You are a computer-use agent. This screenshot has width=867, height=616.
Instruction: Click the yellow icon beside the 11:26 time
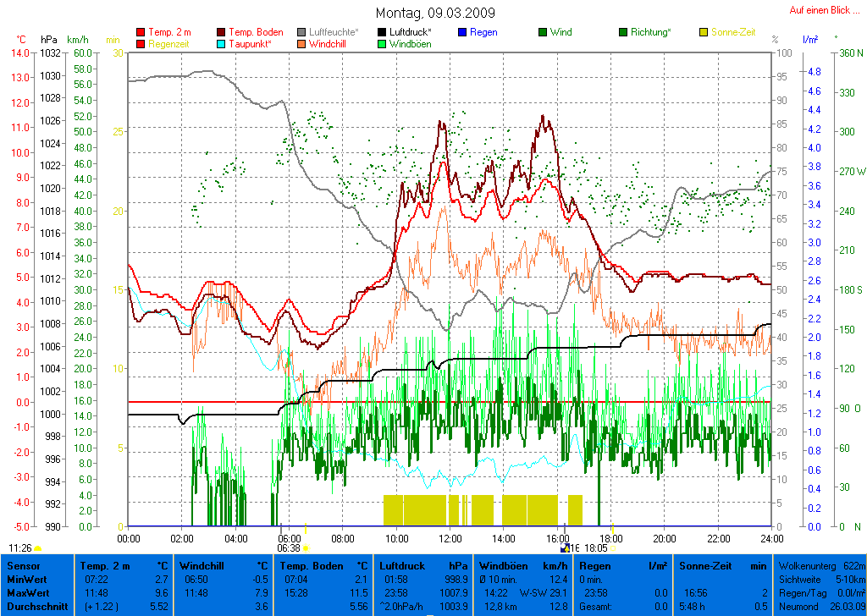point(38,548)
